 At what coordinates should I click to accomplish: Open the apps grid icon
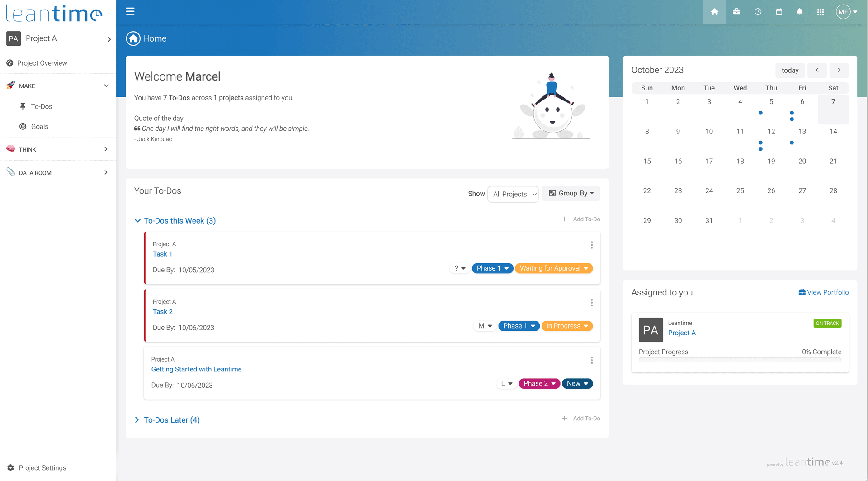tap(821, 12)
